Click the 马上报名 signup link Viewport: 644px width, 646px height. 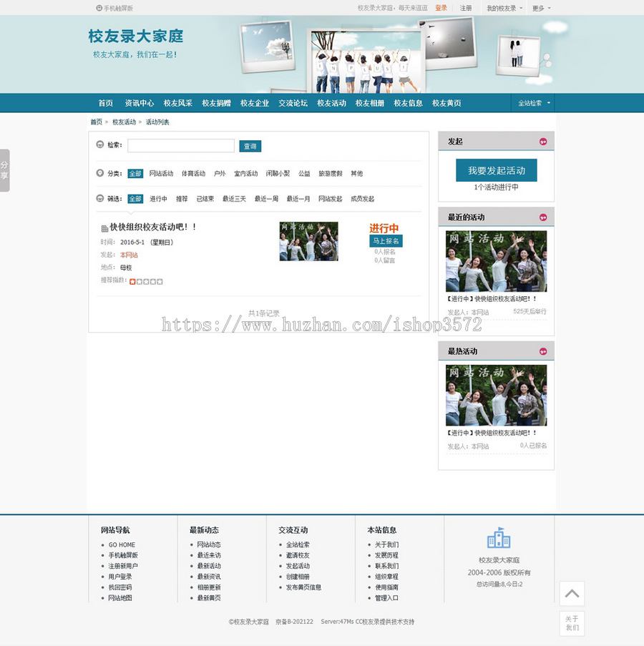[x=386, y=241]
